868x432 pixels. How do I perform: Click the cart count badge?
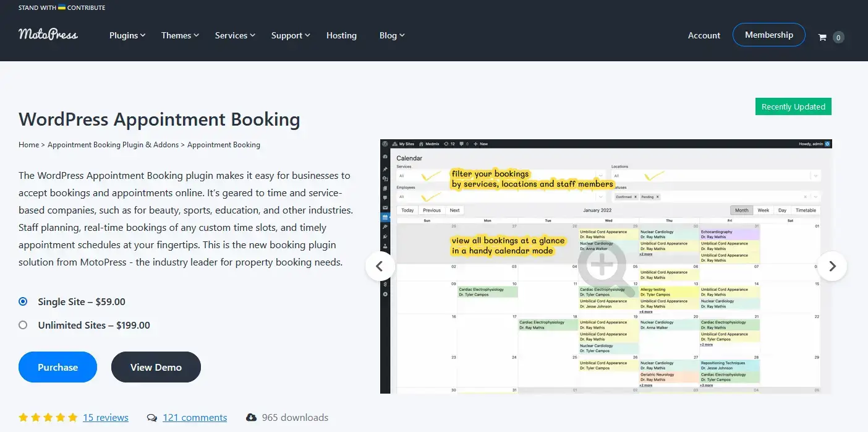click(838, 37)
